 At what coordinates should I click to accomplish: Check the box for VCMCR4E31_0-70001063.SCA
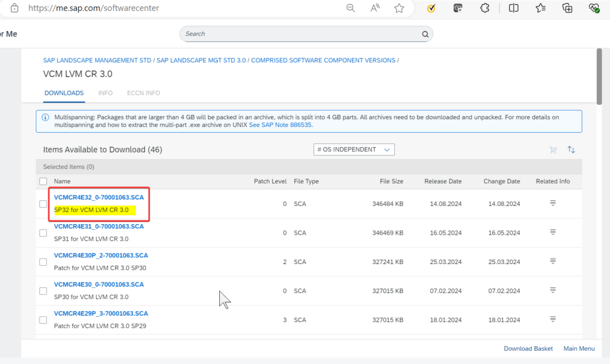43,233
